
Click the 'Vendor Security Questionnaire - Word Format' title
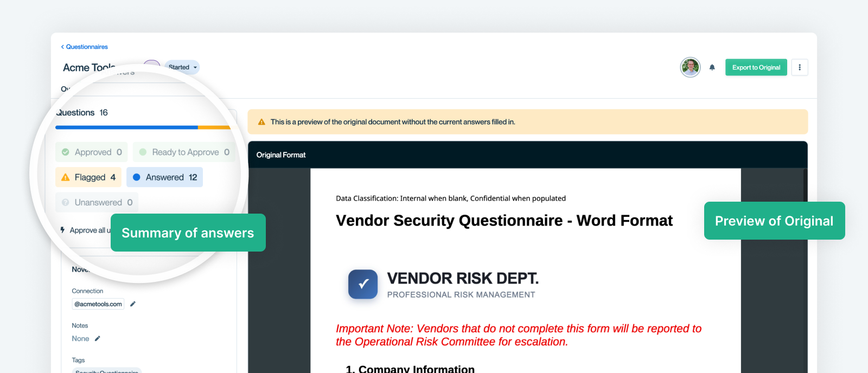(x=504, y=221)
